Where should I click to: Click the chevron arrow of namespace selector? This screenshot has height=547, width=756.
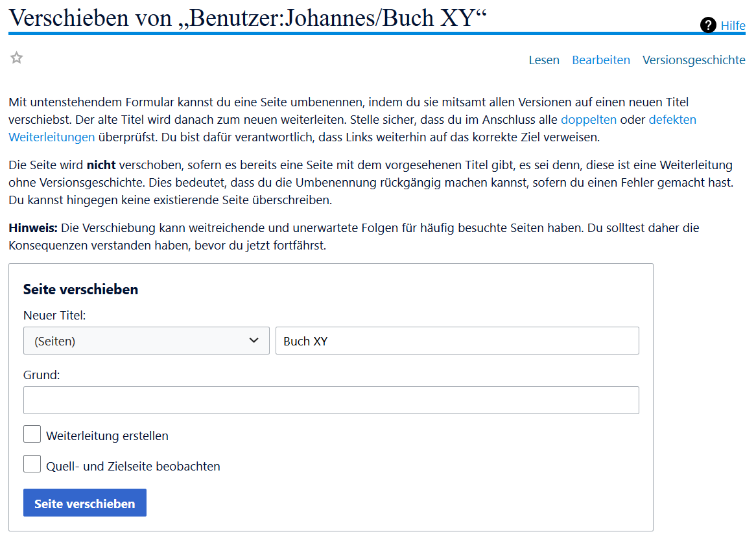coord(254,341)
